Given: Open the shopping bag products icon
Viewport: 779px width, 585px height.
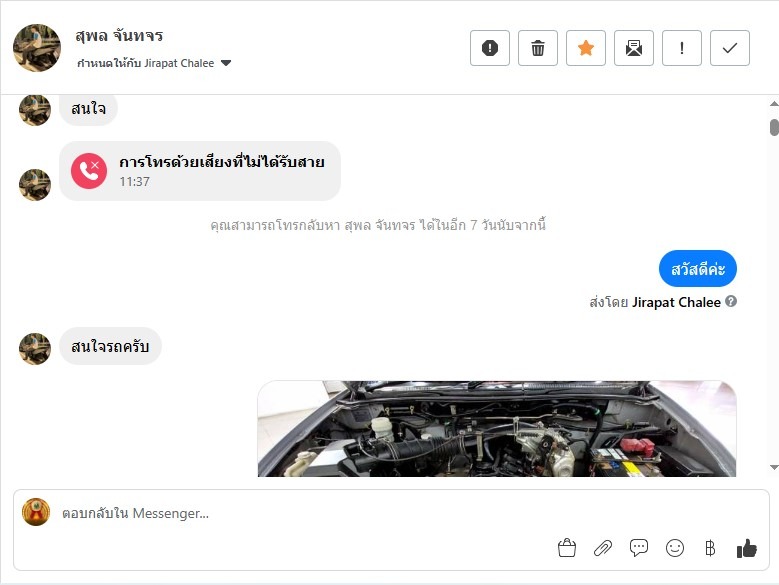Looking at the screenshot, I should [x=567, y=548].
